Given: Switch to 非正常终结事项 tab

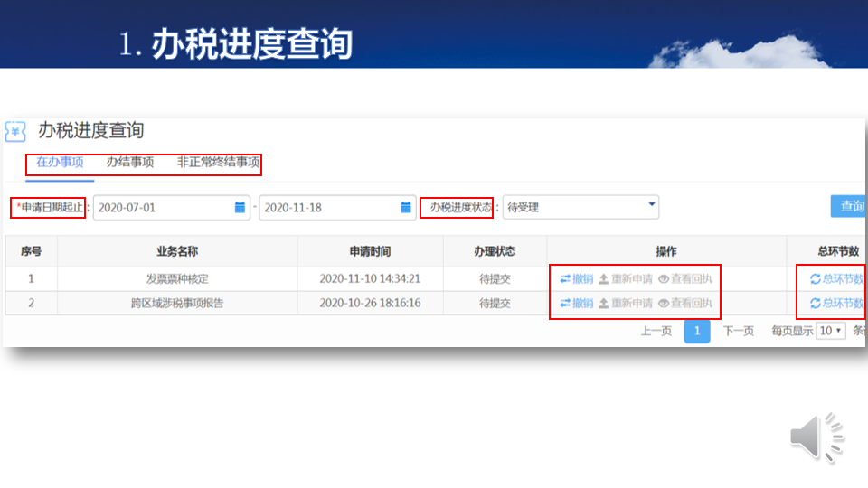Looking at the screenshot, I should 218,162.
